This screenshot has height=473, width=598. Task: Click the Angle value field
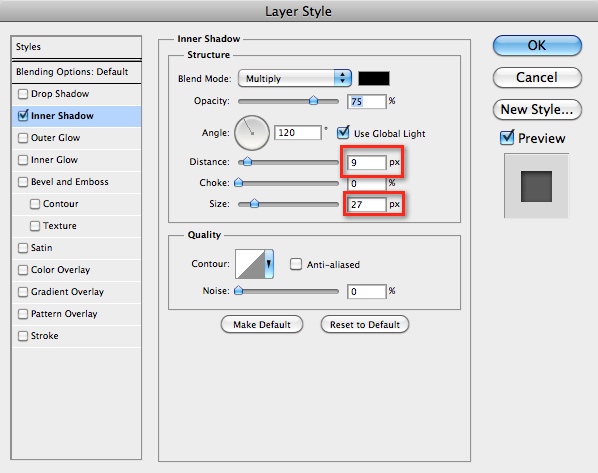(x=298, y=133)
